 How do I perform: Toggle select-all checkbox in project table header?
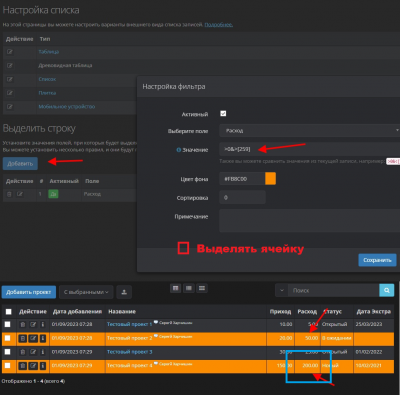(8, 312)
